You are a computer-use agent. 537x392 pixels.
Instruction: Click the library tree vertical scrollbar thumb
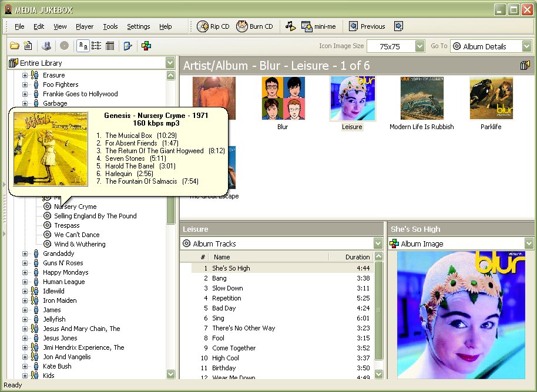tap(170, 209)
